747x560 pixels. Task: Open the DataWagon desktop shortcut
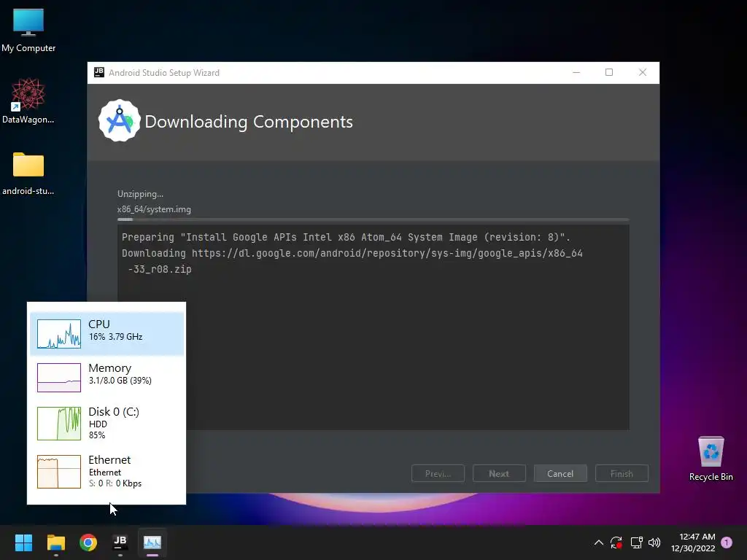click(28, 101)
